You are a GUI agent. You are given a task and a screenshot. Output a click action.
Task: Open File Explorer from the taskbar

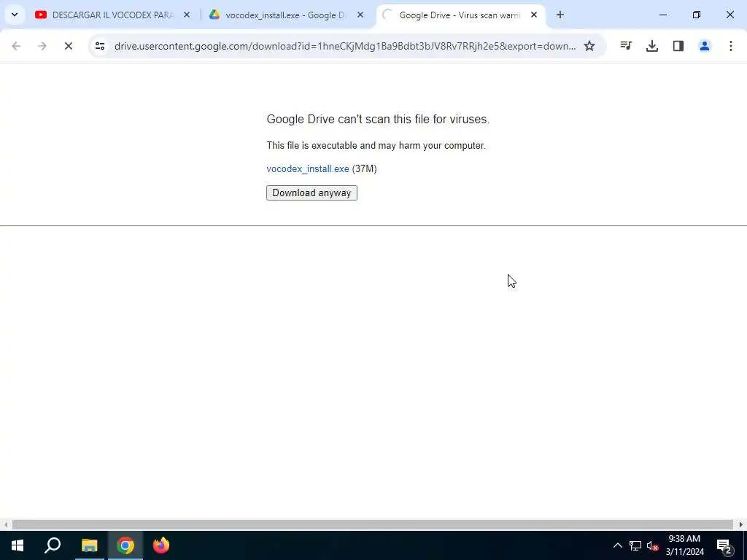coord(89,545)
